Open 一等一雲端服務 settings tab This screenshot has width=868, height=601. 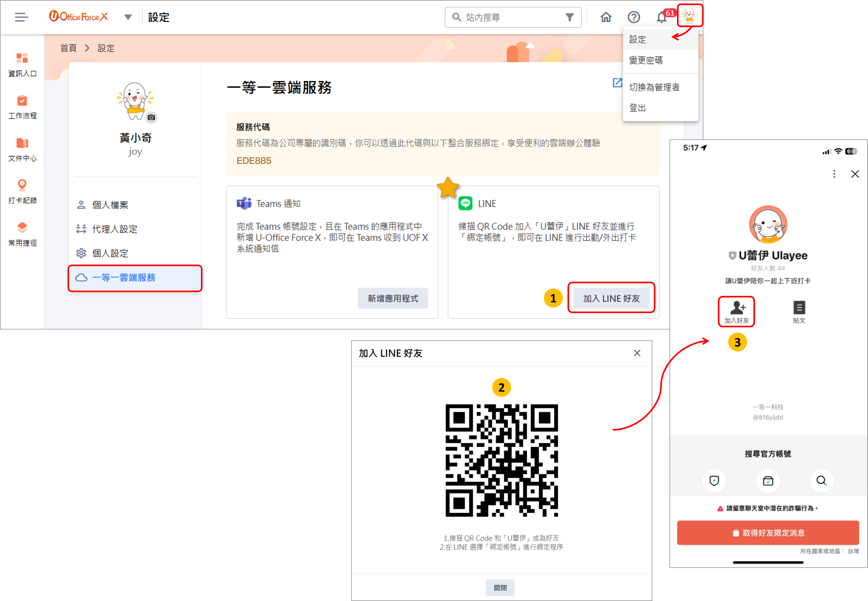click(x=135, y=278)
